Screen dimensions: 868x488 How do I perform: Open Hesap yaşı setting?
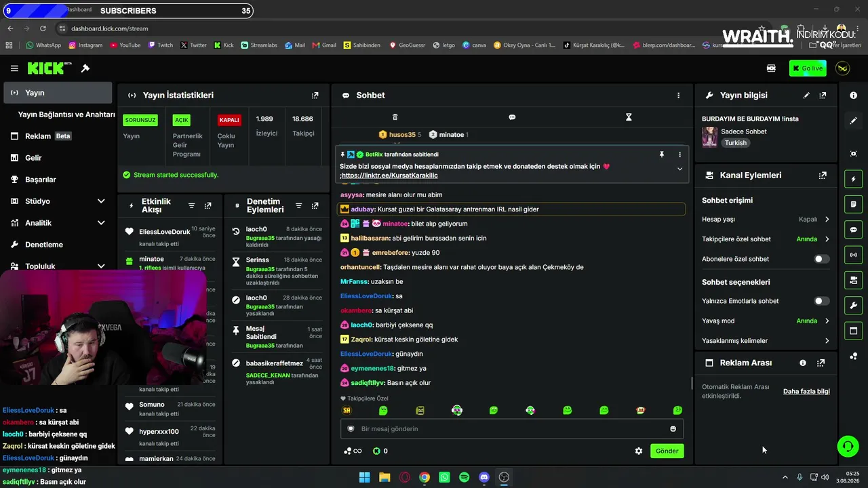click(x=766, y=220)
